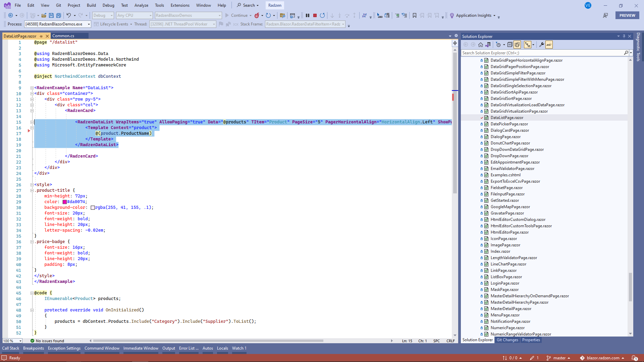Screen dimensions: 644x362
Task: Open the 100 % zoom level dropdown
Action: pos(12,341)
